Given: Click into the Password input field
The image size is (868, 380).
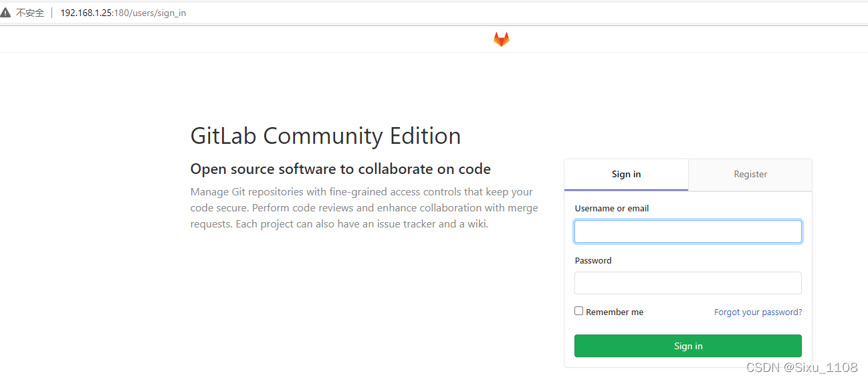Looking at the screenshot, I should [x=687, y=283].
